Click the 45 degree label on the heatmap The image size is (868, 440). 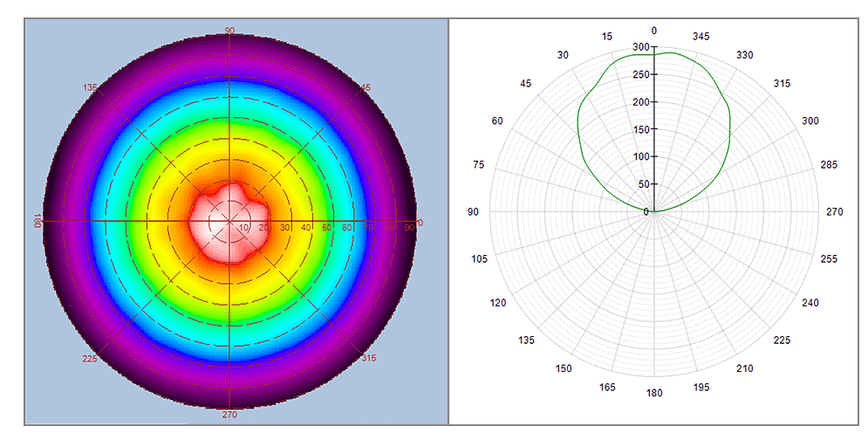pos(365,87)
